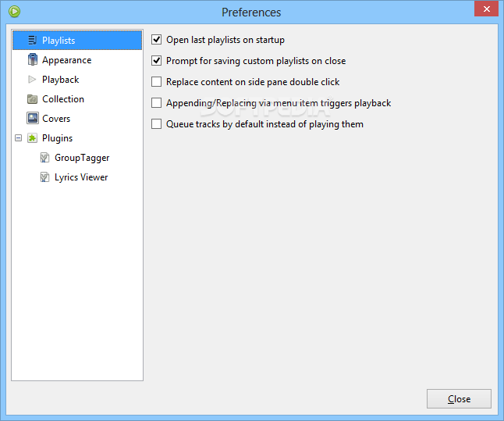The height and width of the screenshot is (421, 504).
Task: Click the 'Open last playlists on startup' label
Action: [225, 40]
